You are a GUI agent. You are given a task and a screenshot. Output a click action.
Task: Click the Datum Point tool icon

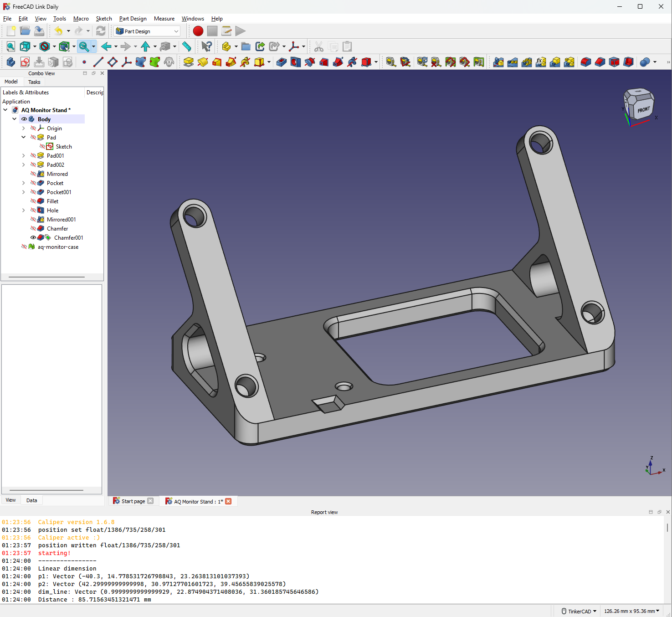(x=84, y=62)
